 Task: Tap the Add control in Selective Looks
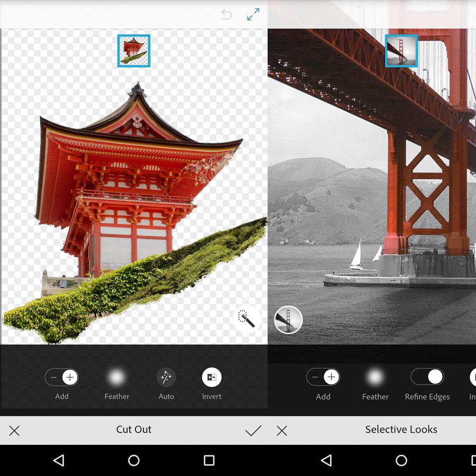click(323, 377)
